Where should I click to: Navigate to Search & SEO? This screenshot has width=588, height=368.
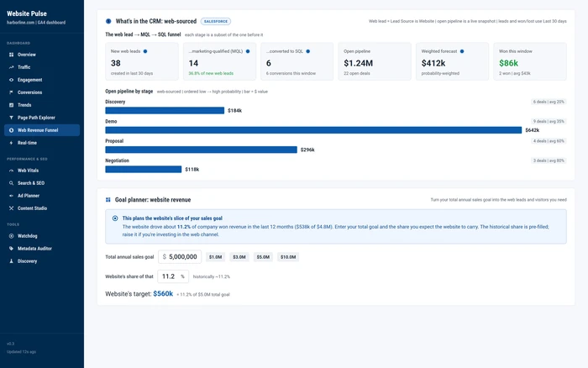click(42, 183)
